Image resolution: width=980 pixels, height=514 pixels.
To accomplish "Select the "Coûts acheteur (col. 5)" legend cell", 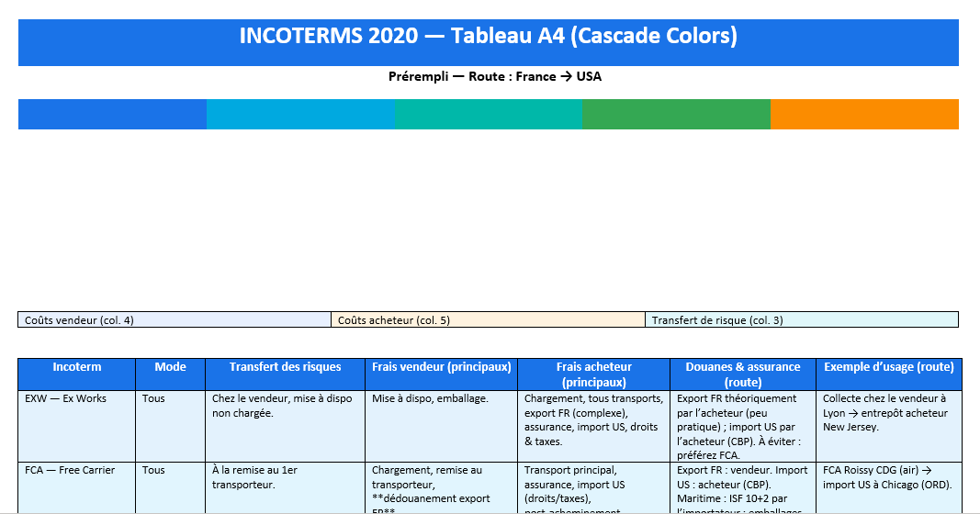I will pos(488,320).
